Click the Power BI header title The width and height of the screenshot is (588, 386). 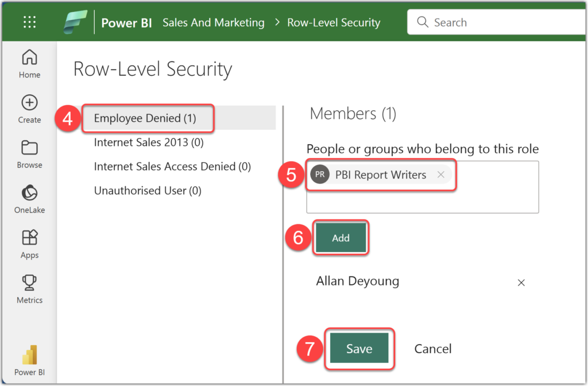(x=126, y=23)
